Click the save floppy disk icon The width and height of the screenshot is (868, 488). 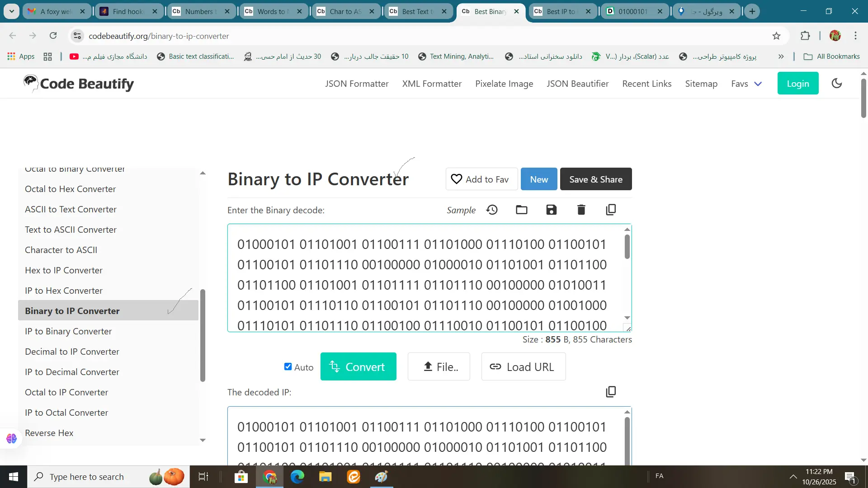point(551,210)
